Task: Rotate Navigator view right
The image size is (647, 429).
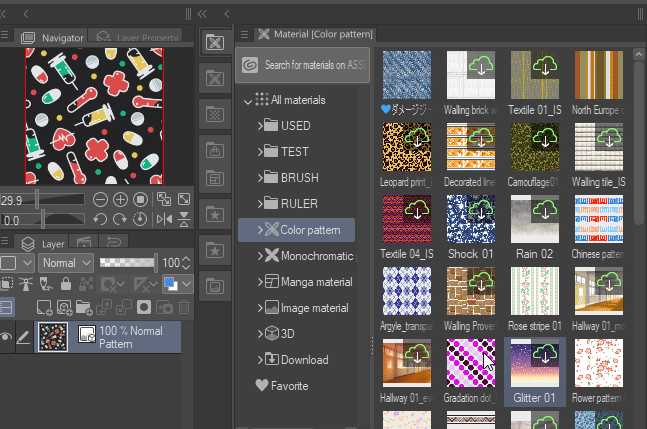Action: 120,219
